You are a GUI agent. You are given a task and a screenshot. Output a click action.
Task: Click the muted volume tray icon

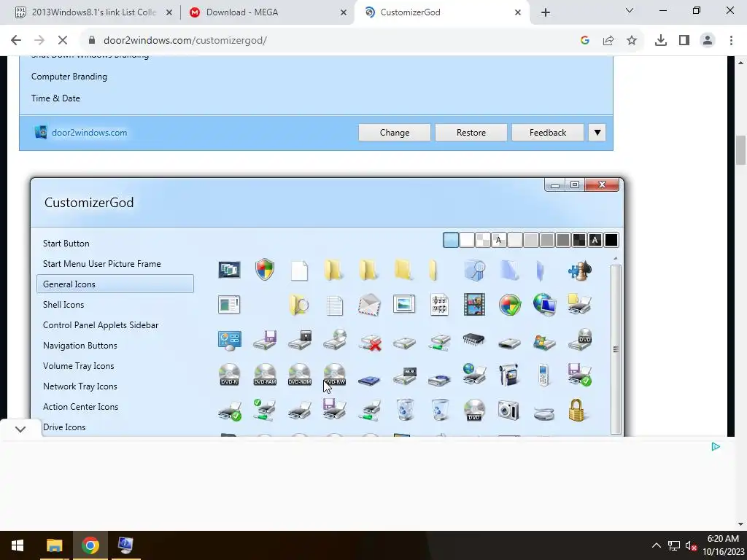point(691,545)
